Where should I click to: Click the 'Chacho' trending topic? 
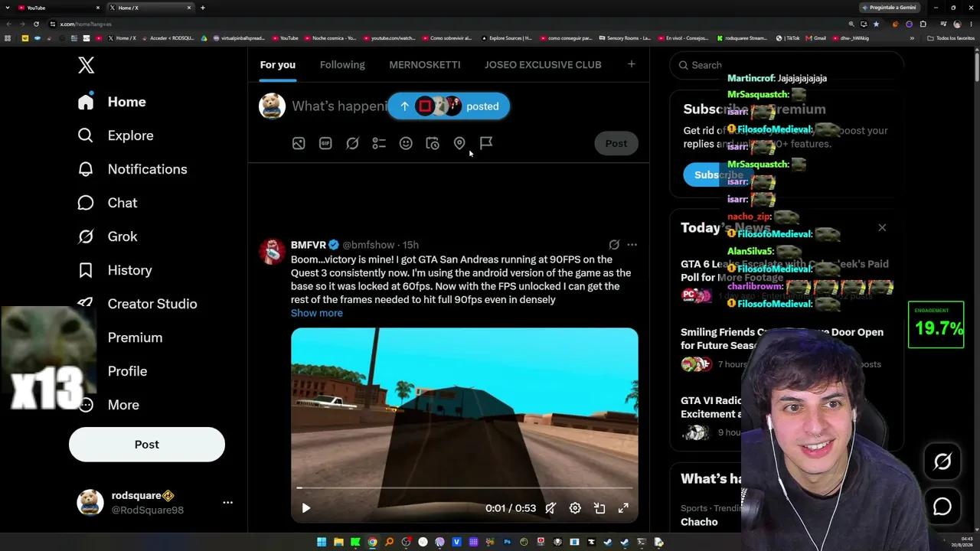pyautogui.click(x=699, y=522)
